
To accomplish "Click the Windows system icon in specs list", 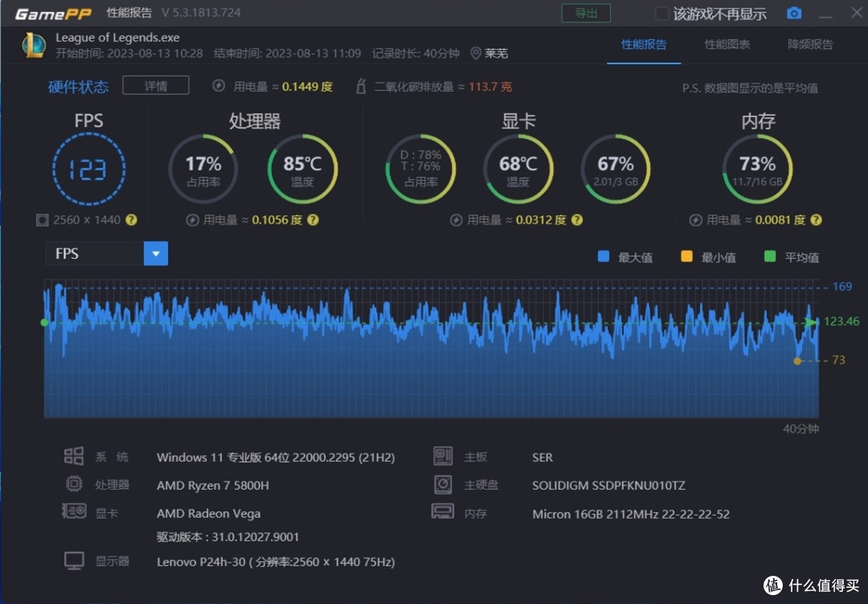I will [74, 456].
